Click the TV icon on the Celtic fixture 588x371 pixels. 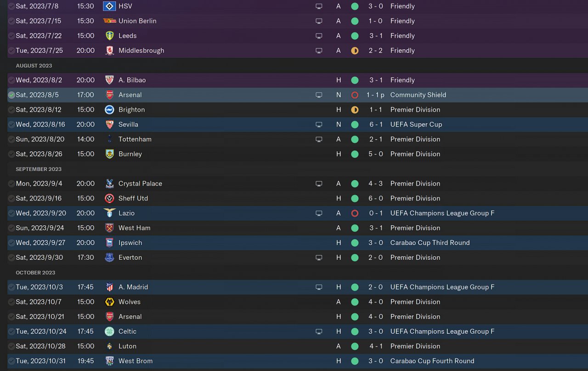319,331
